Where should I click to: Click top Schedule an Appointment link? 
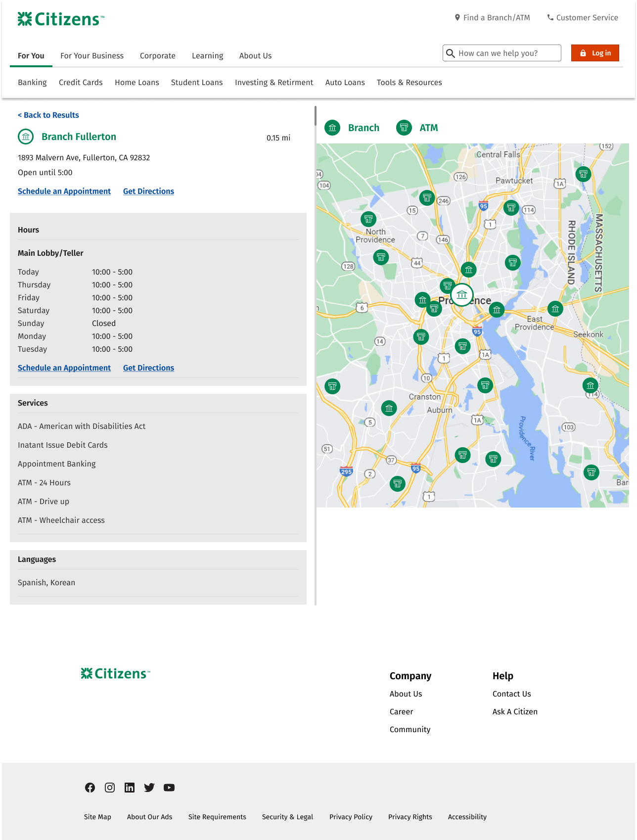pyautogui.click(x=64, y=191)
